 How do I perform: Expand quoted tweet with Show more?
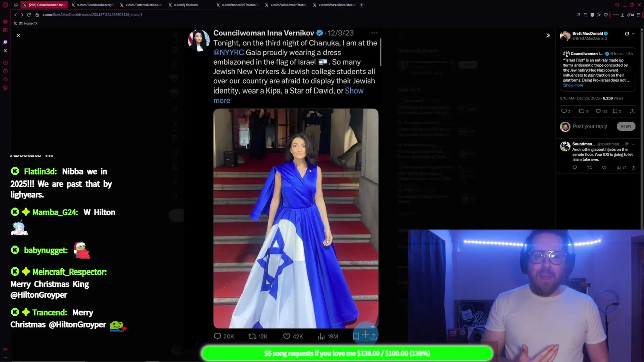pos(573,85)
